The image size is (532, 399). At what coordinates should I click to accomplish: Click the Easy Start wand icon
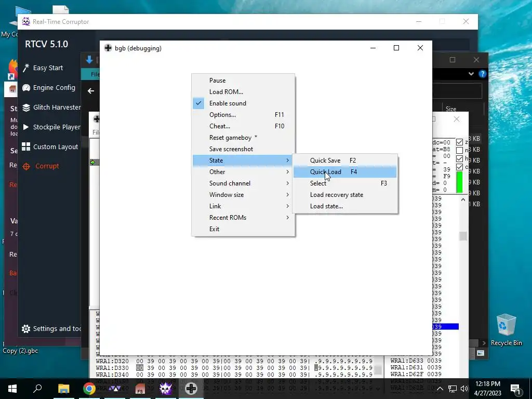click(26, 68)
